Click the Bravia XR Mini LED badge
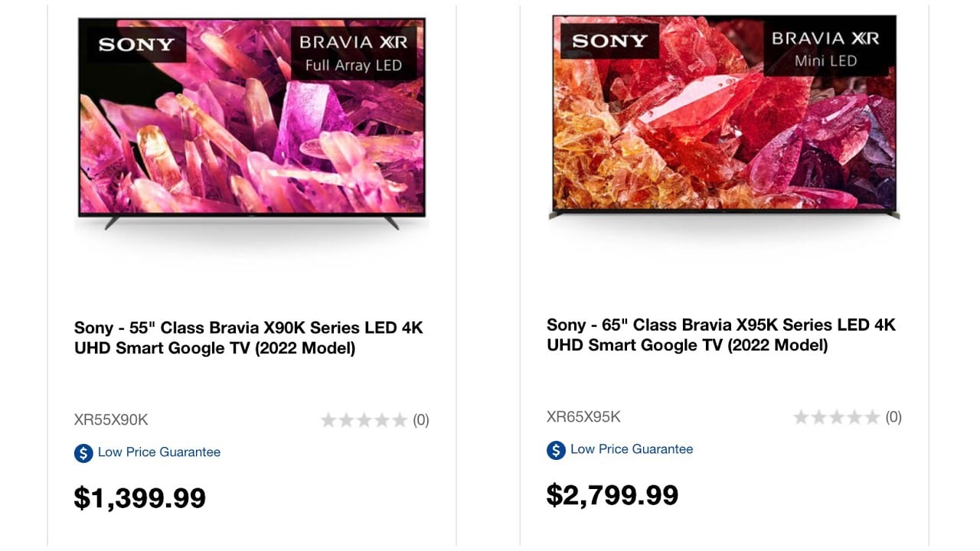The width and height of the screenshot is (980, 551). point(825,50)
